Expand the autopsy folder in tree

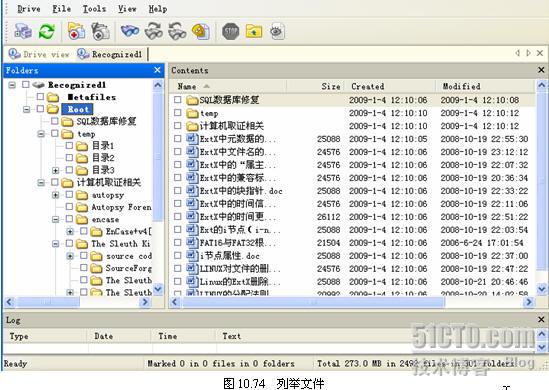click(x=55, y=195)
